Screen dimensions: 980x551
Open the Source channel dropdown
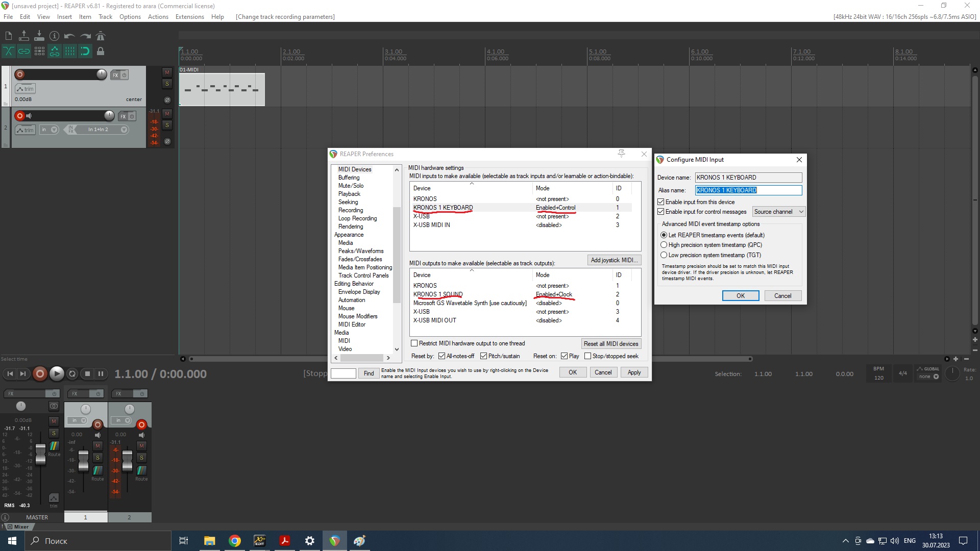[x=778, y=212]
